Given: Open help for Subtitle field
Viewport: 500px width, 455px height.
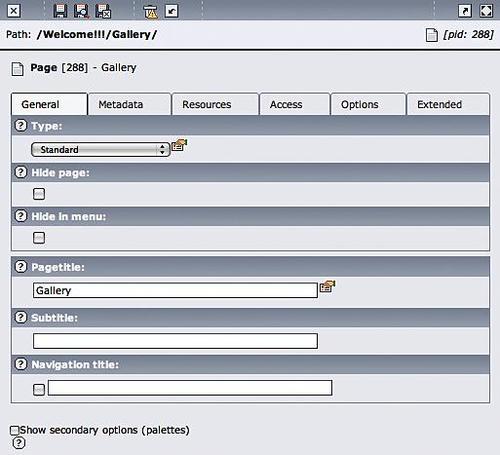Looking at the screenshot, I should (x=21, y=317).
